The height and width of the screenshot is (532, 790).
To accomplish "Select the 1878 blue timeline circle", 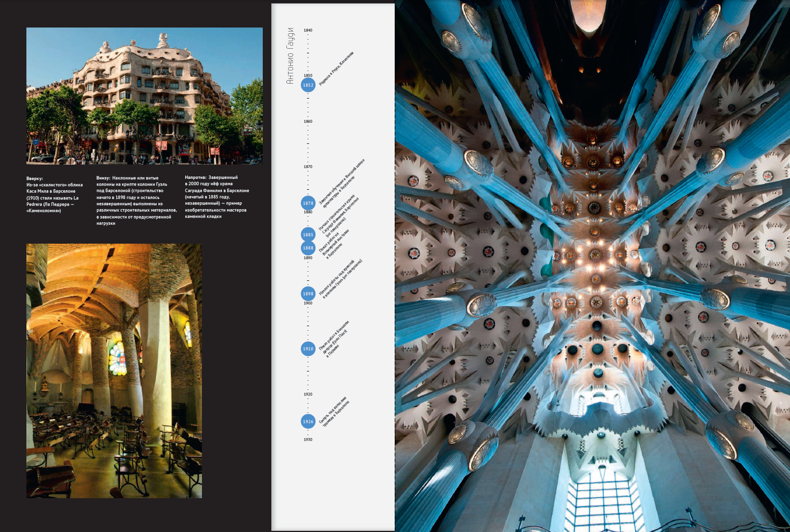I will click(x=308, y=203).
